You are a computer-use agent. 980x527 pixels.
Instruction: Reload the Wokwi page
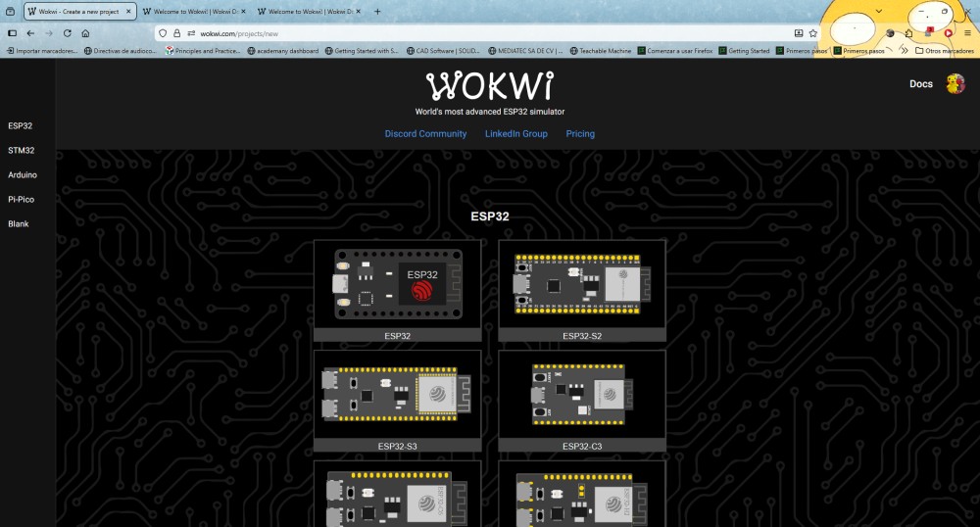tap(68, 33)
